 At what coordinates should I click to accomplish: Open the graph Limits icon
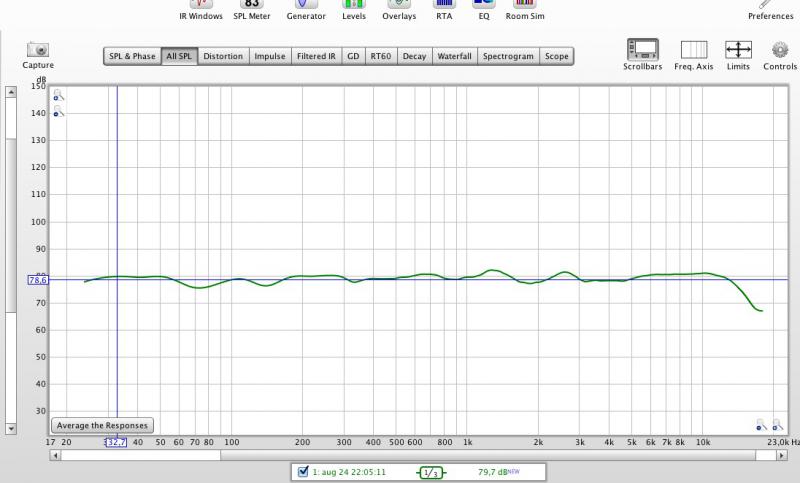[738, 50]
